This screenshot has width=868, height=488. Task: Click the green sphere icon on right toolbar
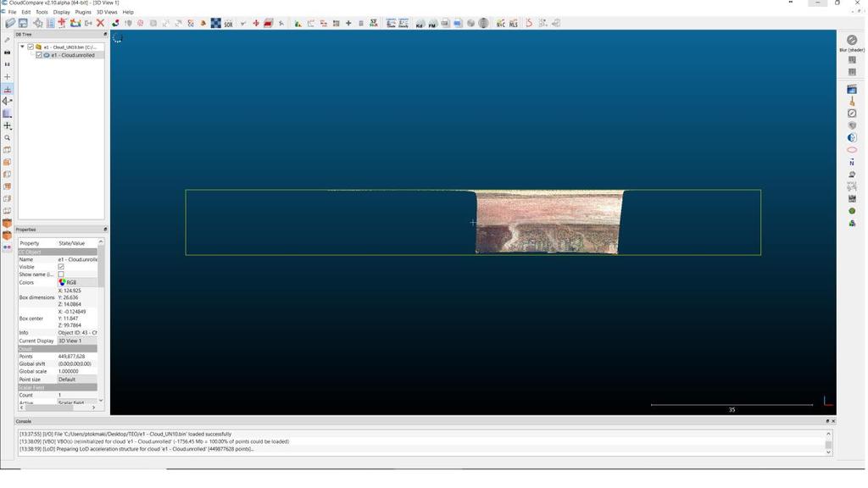[x=852, y=211]
